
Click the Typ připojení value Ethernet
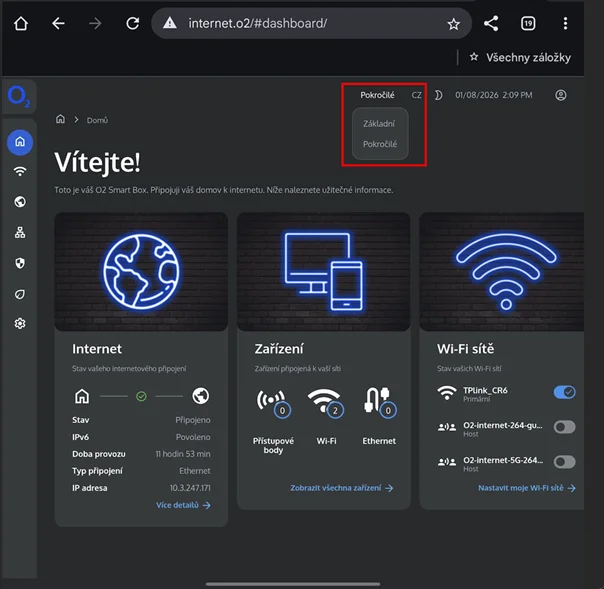pos(195,471)
